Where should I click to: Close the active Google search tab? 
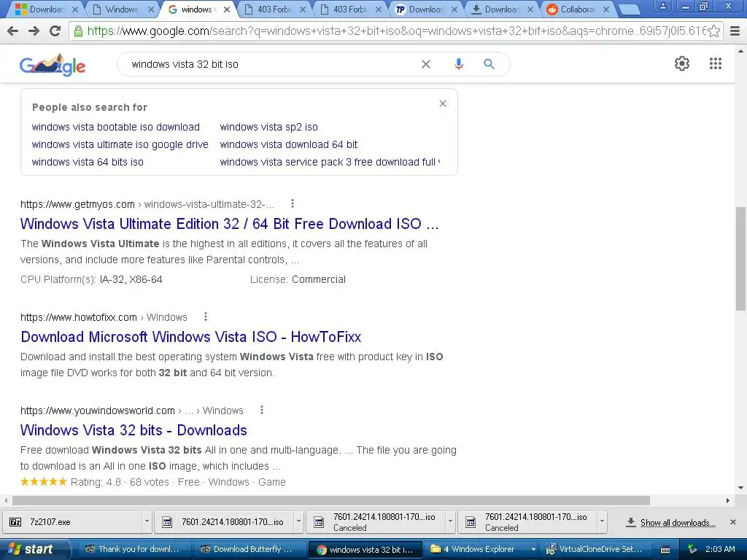[227, 9]
